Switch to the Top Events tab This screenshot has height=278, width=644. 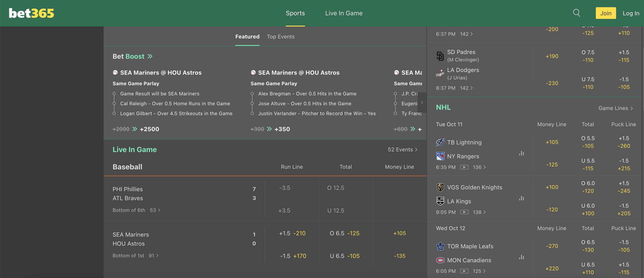click(x=281, y=37)
